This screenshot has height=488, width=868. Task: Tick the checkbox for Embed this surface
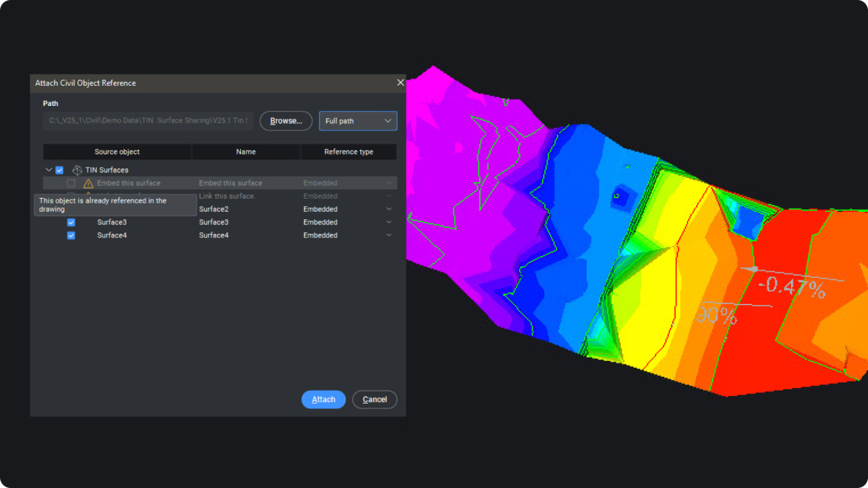click(x=71, y=184)
